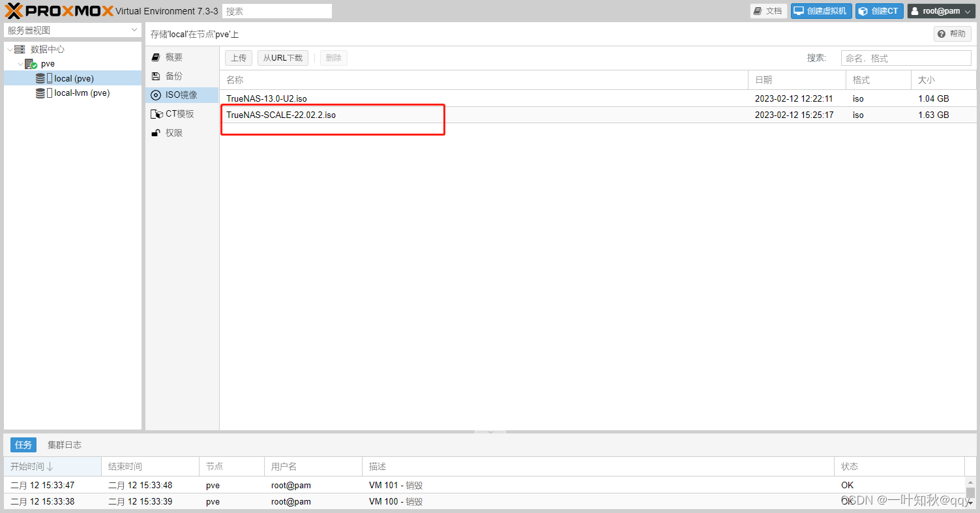Click the pve server node icon
980x513 pixels.
point(31,64)
